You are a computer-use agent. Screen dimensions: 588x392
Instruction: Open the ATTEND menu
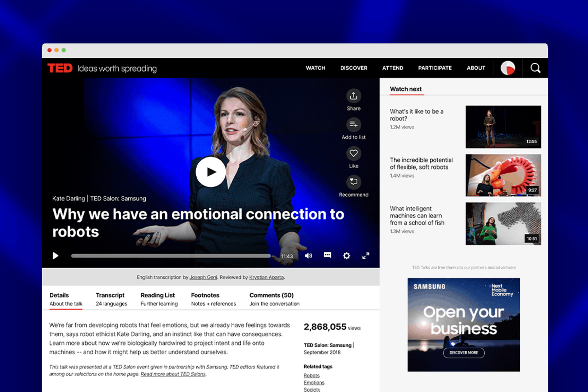click(392, 68)
